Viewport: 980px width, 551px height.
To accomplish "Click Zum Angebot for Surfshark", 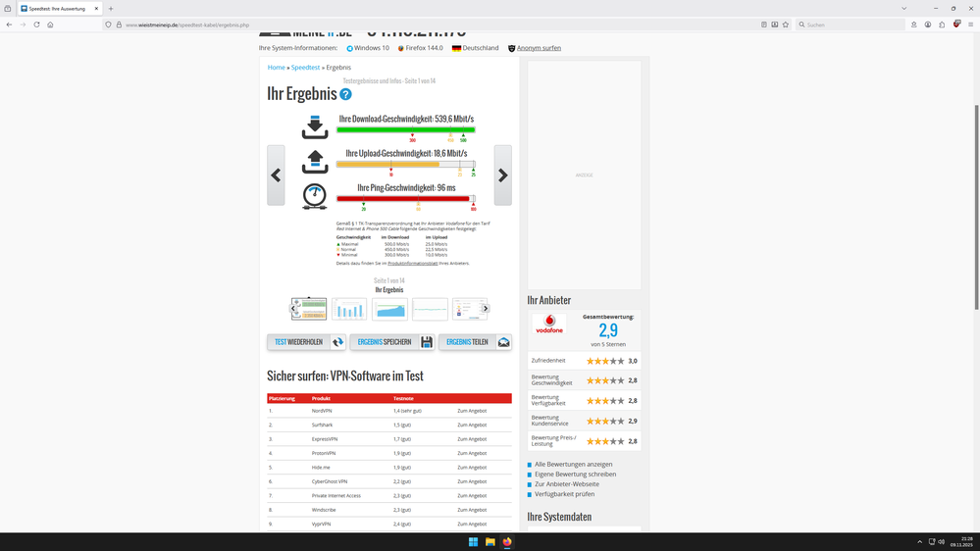I will [x=472, y=425].
